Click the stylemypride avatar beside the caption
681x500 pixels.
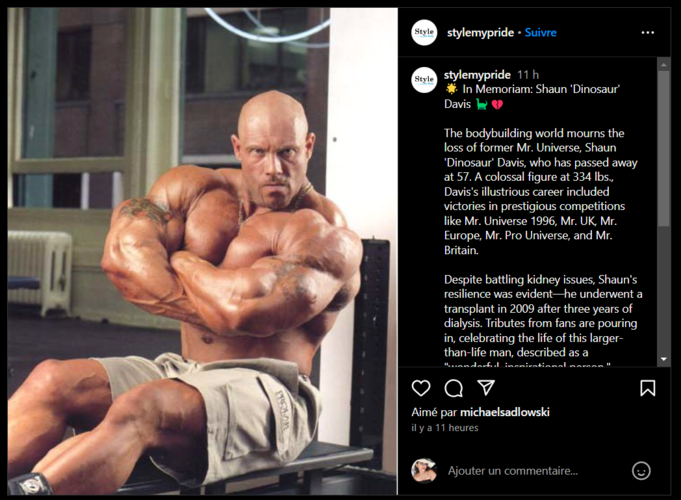424,80
